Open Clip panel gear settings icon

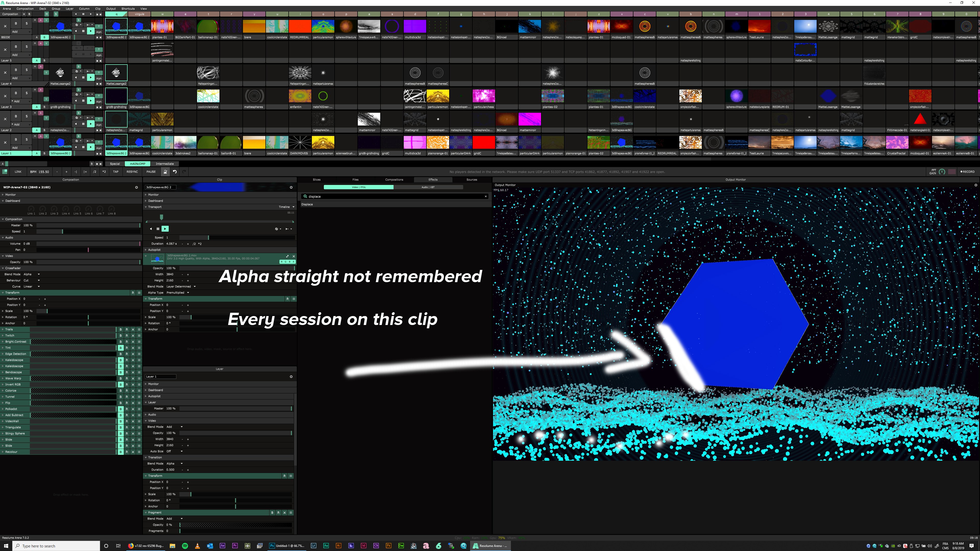tap(291, 187)
